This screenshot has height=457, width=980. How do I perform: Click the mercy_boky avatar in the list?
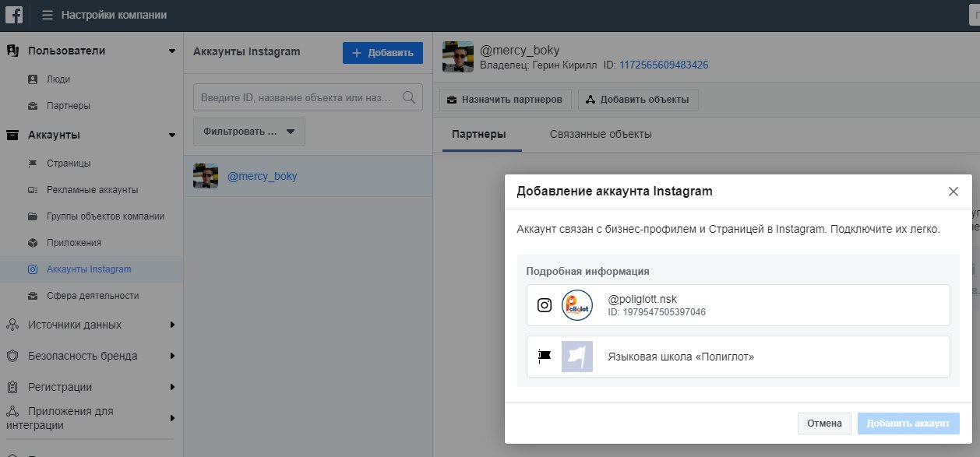pos(206,176)
